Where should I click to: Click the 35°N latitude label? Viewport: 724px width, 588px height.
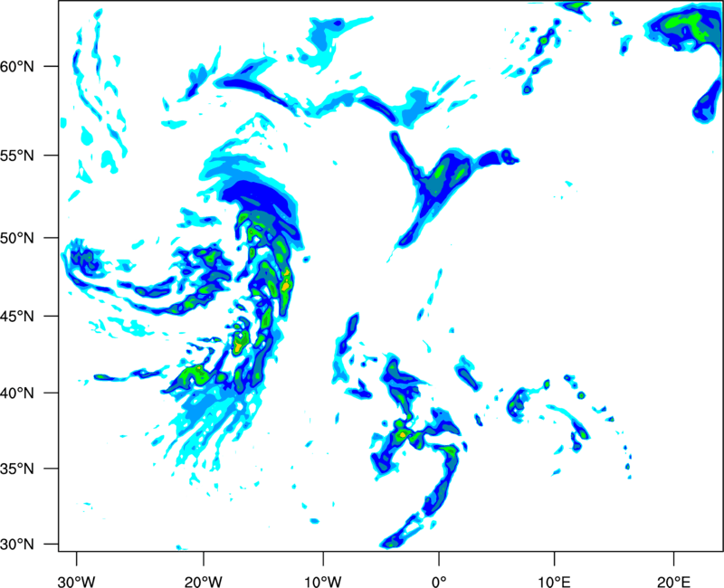coord(17,469)
